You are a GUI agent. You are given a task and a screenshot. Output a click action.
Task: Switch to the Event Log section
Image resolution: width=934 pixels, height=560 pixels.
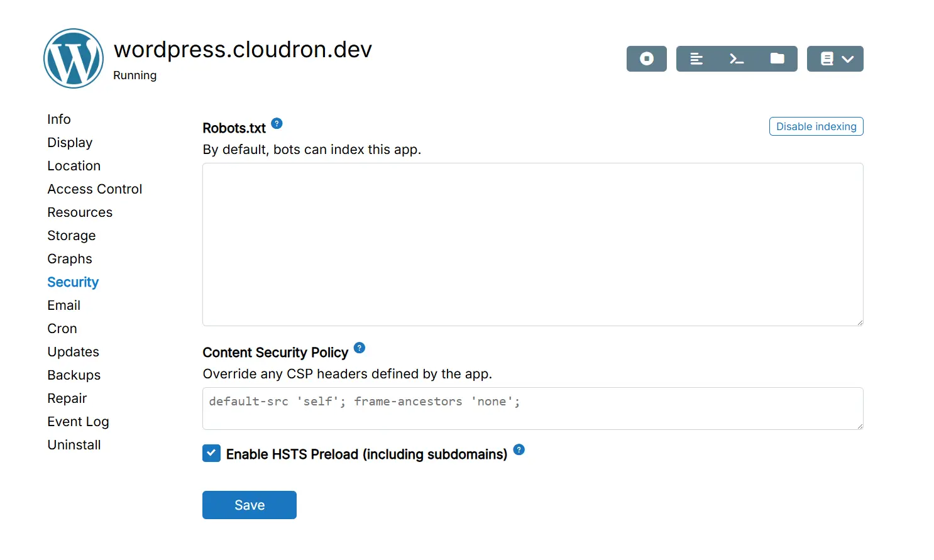[x=78, y=422]
